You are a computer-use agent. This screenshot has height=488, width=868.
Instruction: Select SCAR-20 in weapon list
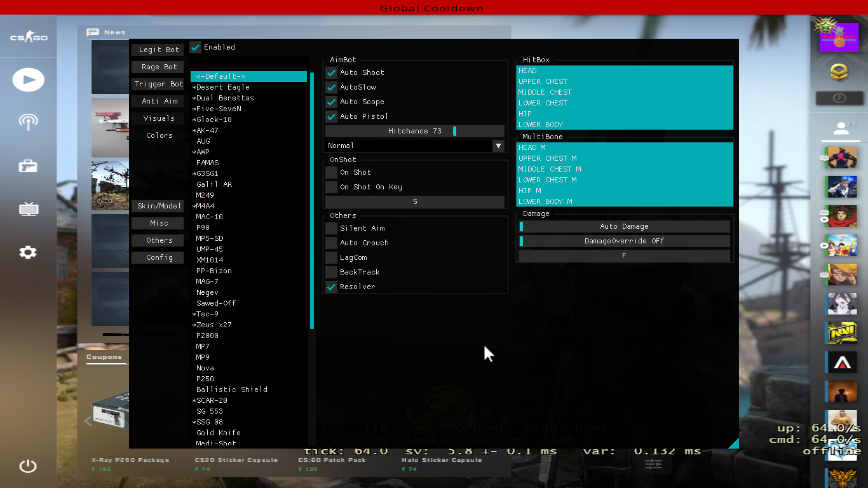click(248, 400)
